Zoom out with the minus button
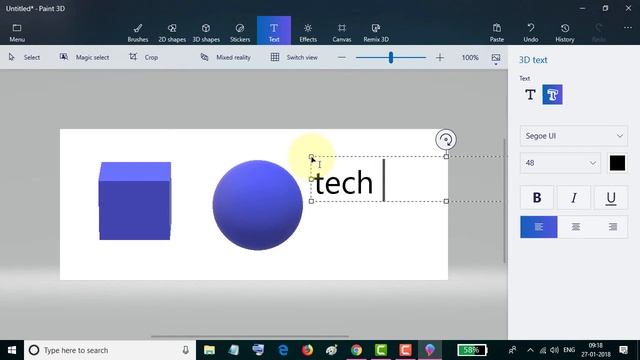Image resolution: width=640 pixels, height=360 pixels. point(342,58)
